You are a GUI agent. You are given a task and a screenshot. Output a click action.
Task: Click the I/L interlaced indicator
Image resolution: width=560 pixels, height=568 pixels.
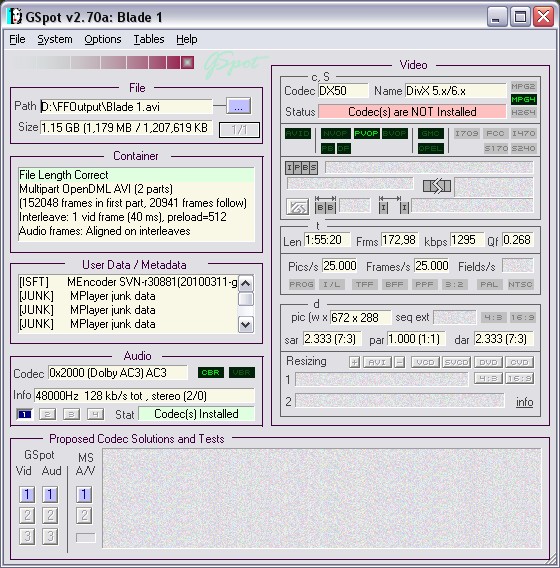point(331,284)
